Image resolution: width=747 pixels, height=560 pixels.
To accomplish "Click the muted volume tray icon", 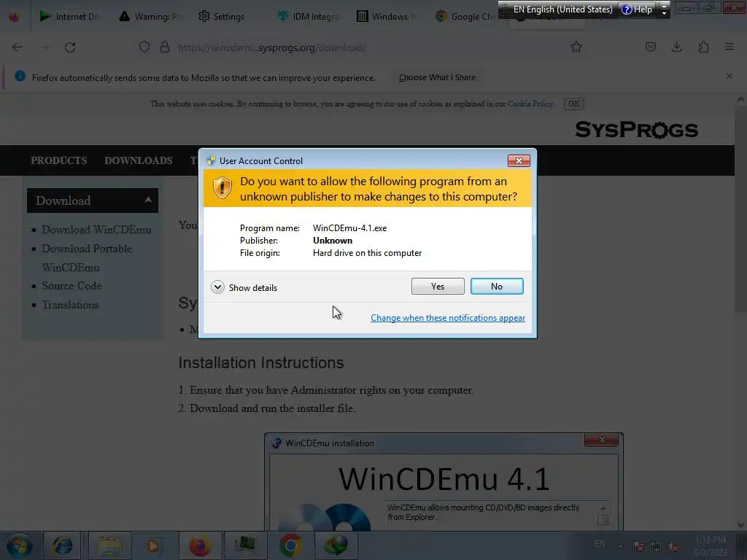I will tap(673, 547).
